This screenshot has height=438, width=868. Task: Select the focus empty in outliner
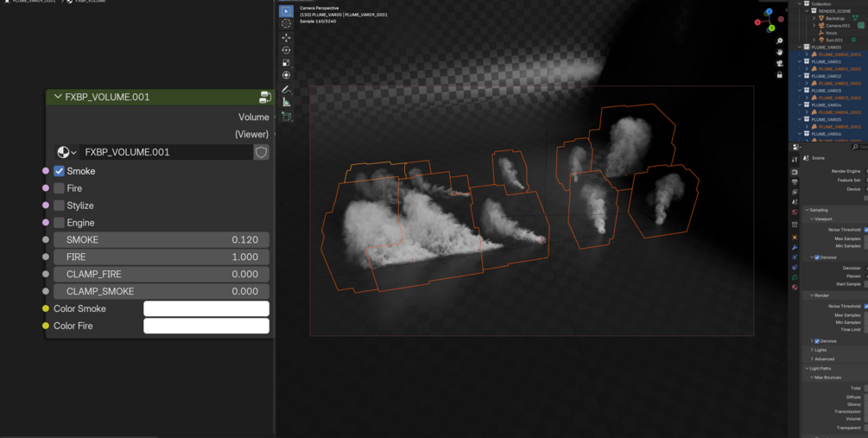click(x=832, y=33)
